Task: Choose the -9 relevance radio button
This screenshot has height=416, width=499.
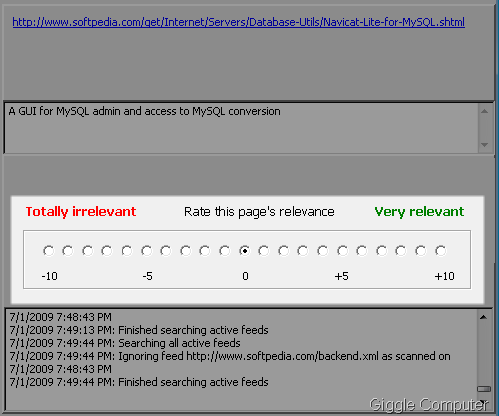Action: 68,251
